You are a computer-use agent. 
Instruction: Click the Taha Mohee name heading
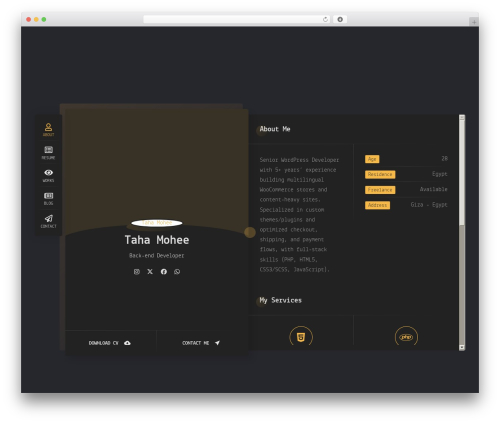(157, 240)
